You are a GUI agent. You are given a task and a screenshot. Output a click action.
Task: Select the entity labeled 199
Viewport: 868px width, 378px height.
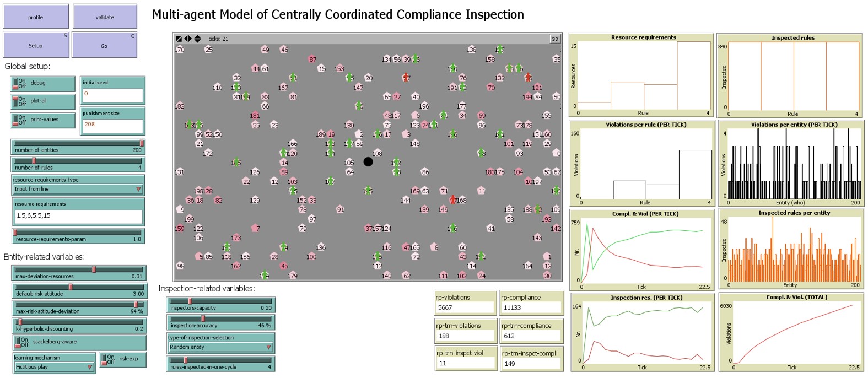pos(189,219)
